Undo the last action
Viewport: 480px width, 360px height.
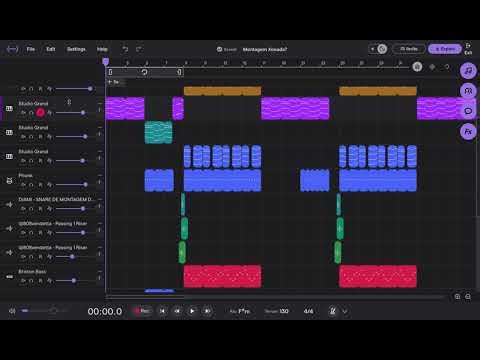click(125, 49)
